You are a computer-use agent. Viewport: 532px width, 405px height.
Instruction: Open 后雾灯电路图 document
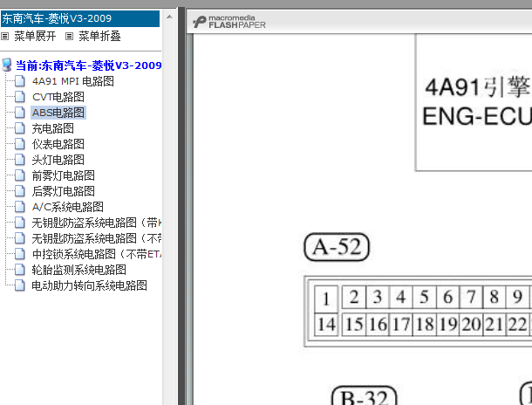(63, 191)
